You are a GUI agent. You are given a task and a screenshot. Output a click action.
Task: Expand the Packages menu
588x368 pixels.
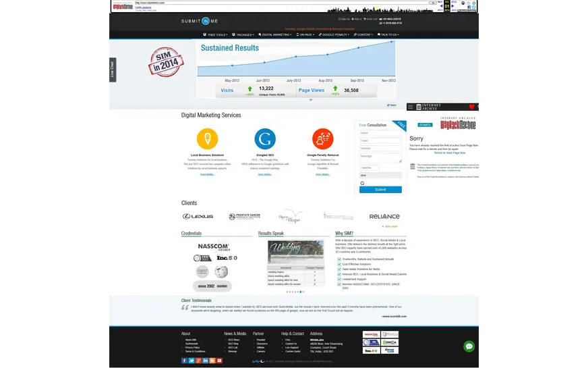pyautogui.click(x=243, y=34)
